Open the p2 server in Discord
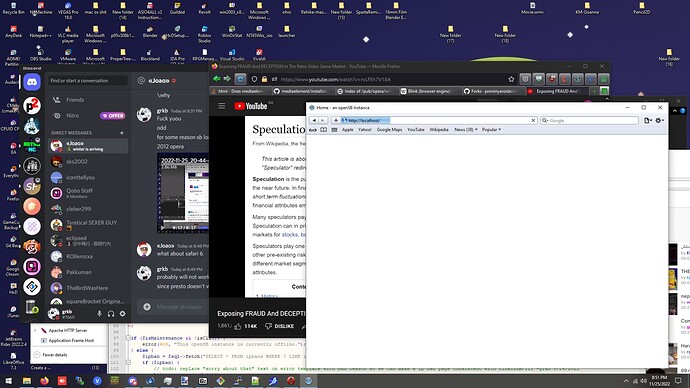 (x=32, y=106)
